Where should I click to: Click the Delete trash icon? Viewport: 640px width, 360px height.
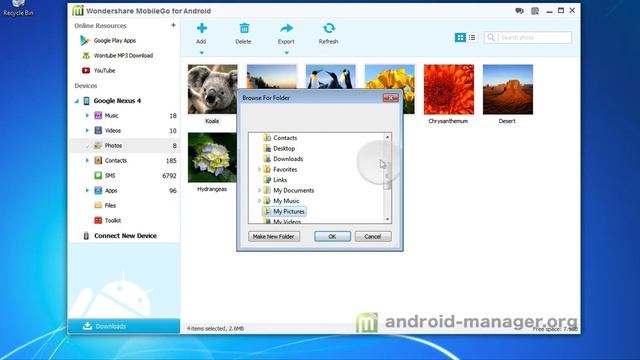tap(244, 28)
